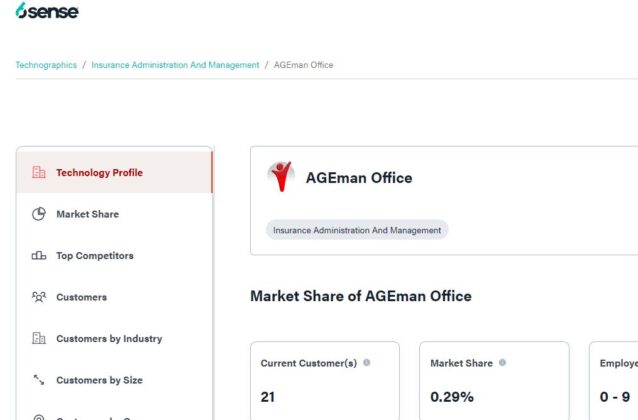Click the AGEman Office breadcrumb text
Image resolution: width=638 pixels, height=420 pixels.
coord(304,65)
